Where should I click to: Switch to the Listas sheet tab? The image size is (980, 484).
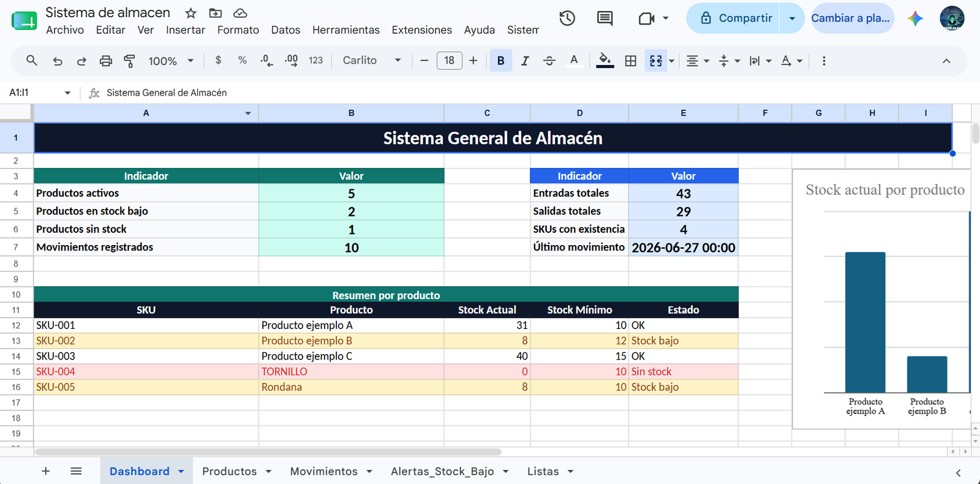(x=543, y=471)
